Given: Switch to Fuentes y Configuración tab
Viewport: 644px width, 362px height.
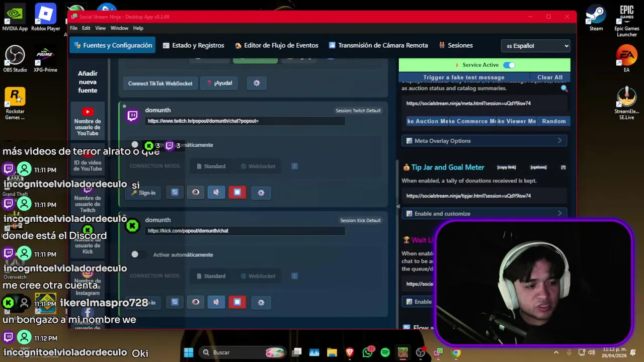Looking at the screenshot, I should [113, 45].
